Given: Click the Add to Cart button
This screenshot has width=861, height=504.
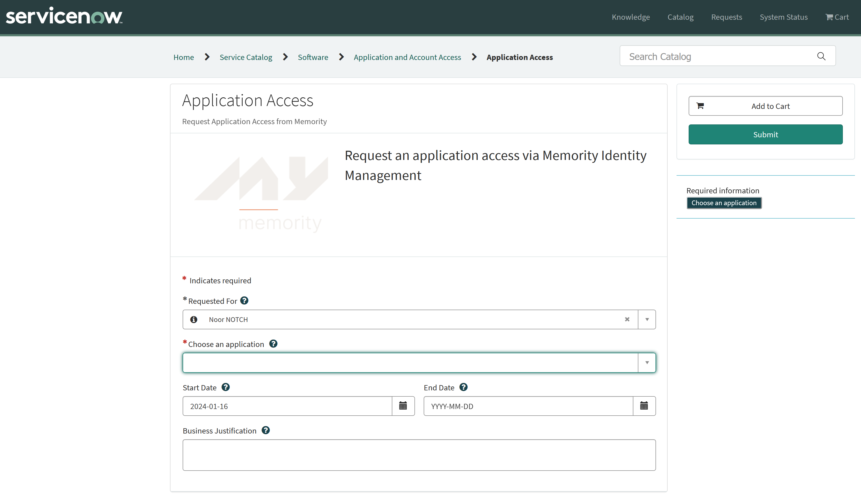Looking at the screenshot, I should tap(765, 106).
